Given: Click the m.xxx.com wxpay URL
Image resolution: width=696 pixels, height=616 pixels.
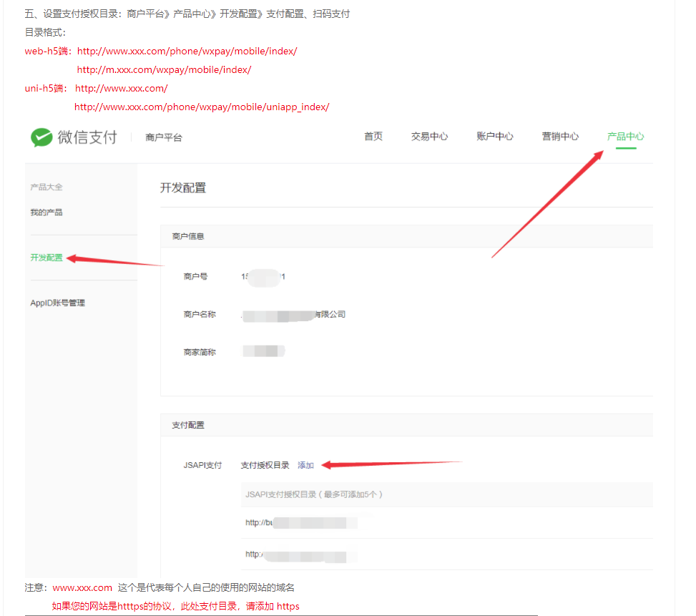Looking at the screenshot, I should pyautogui.click(x=164, y=70).
